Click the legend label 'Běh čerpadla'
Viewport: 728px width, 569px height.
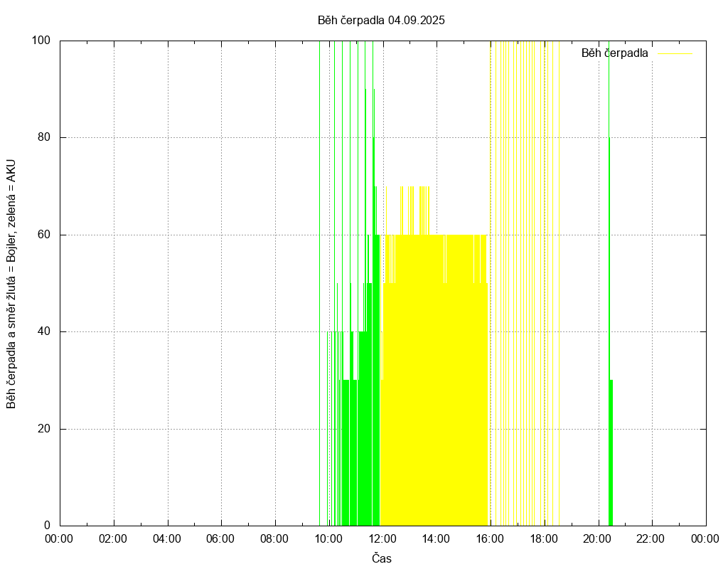[614, 53]
